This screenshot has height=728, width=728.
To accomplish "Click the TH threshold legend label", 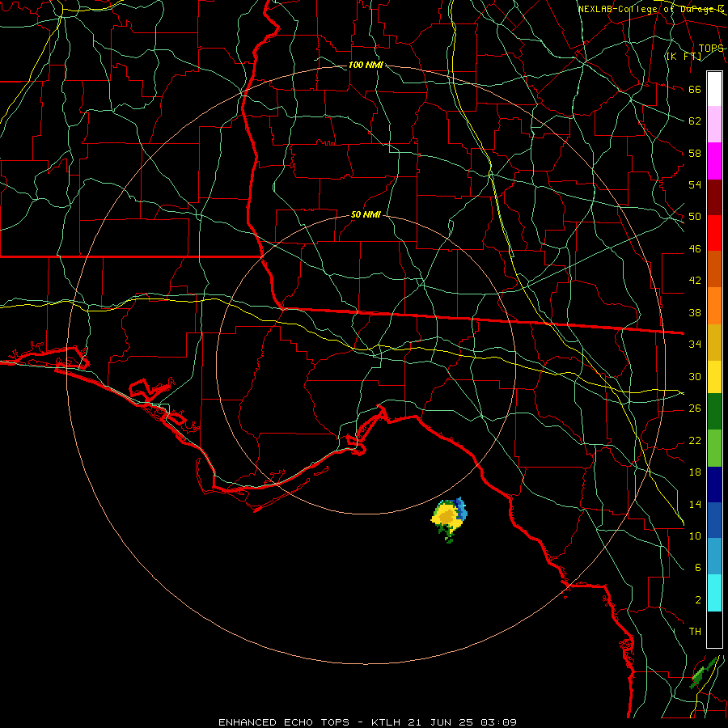I will pyautogui.click(x=695, y=632).
